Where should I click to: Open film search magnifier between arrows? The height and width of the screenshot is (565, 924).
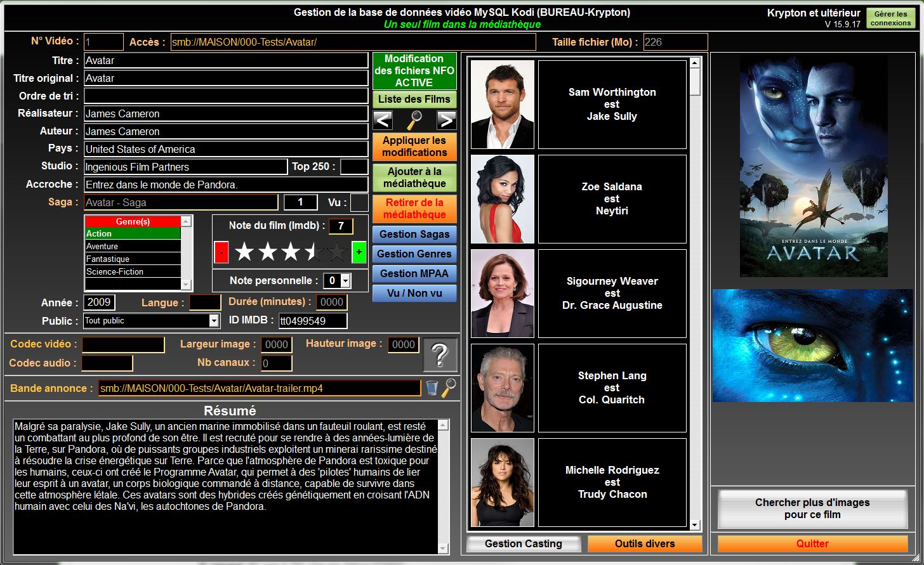414,120
